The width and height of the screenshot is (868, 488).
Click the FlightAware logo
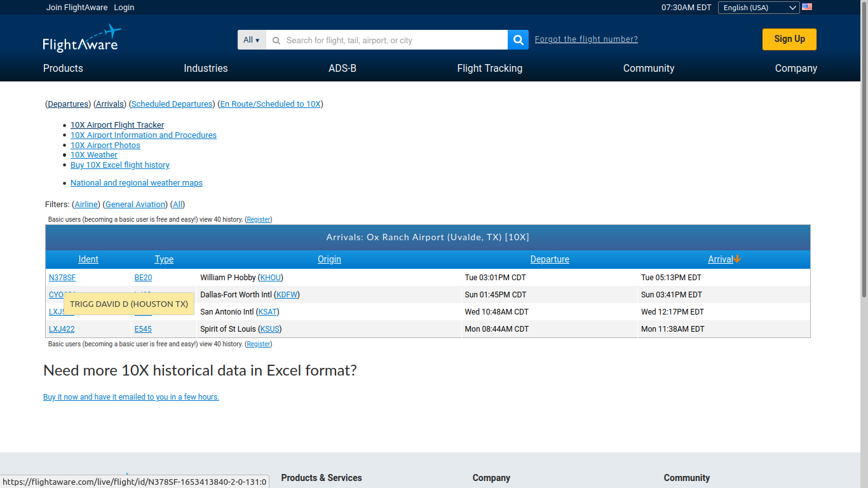coord(81,38)
